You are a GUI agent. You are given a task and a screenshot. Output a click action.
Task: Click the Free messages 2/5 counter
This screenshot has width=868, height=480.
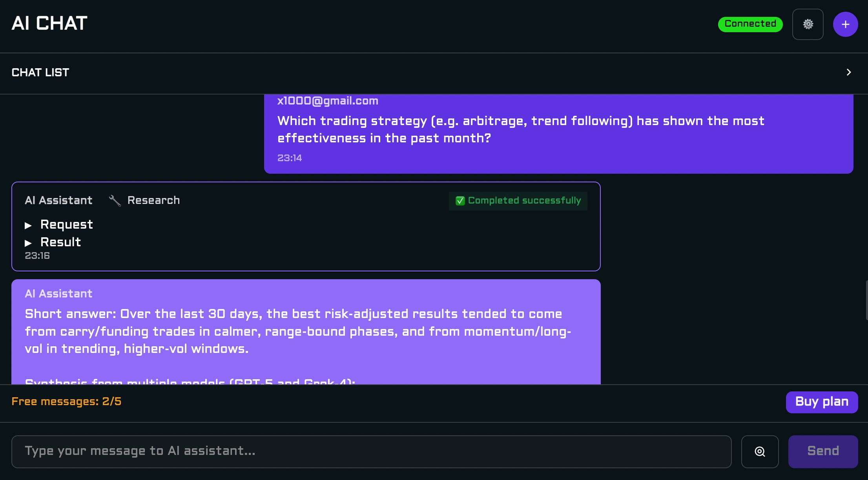(x=66, y=402)
